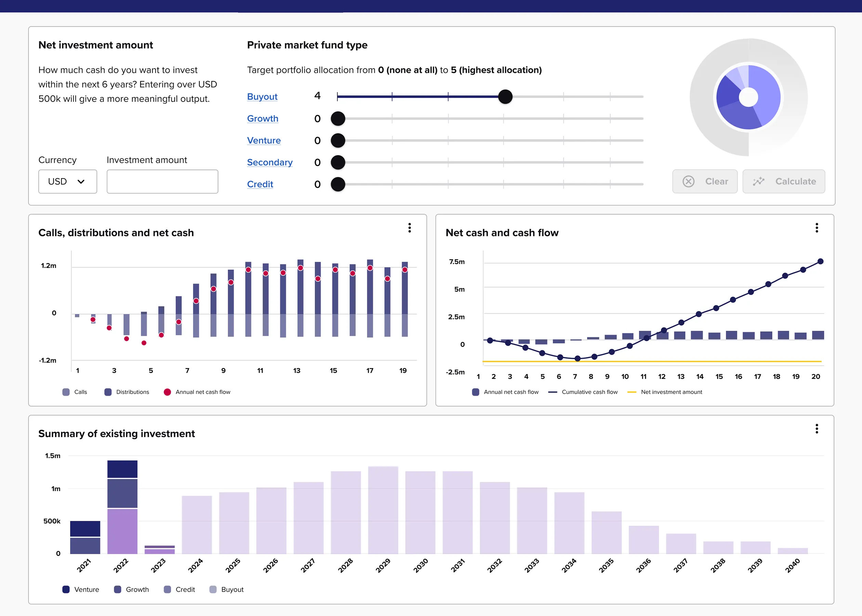Click the Investment amount input field
The width and height of the screenshot is (862, 616).
162,181
